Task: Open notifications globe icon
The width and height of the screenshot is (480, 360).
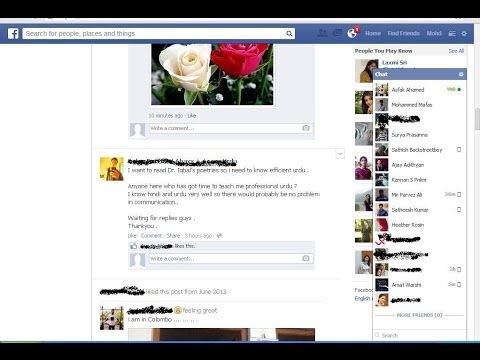Action: [x=352, y=33]
